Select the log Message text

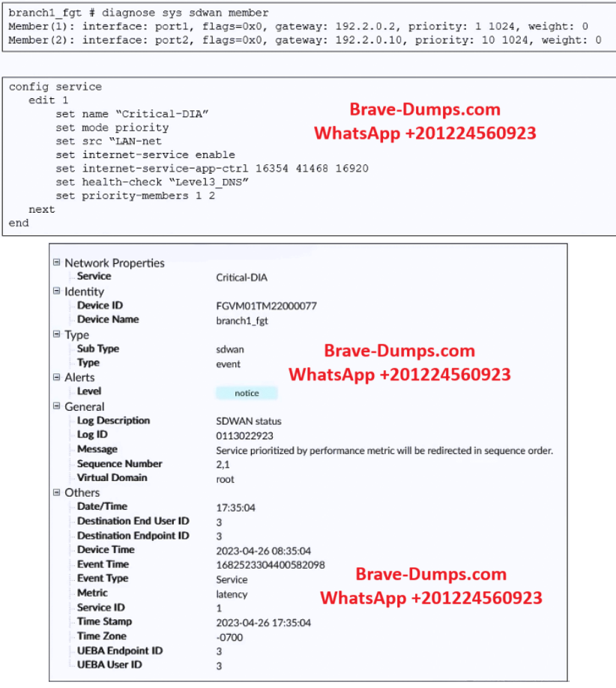click(384, 450)
